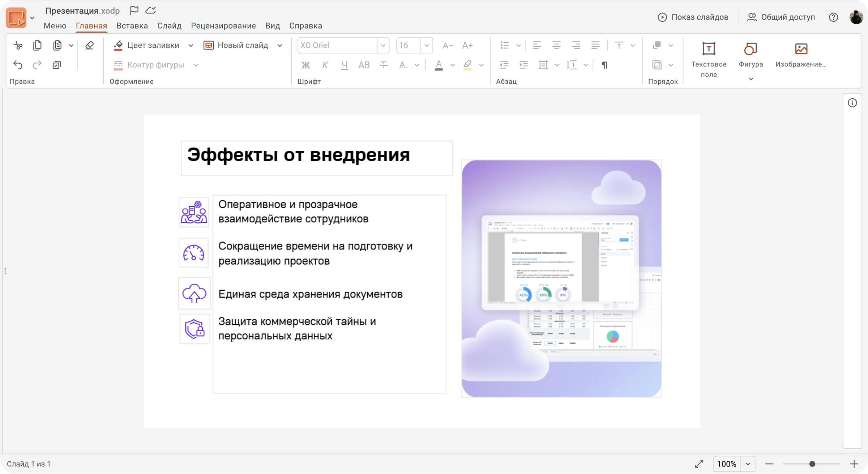Toggle bold Ж formatting
868x474 pixels.
[305, 65]
